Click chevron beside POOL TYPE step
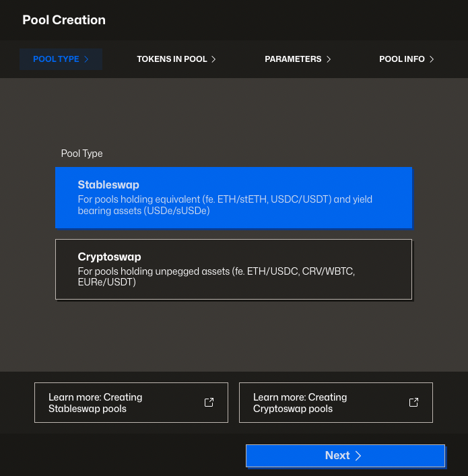Screen dimensions: 468x476 tap(86, 59)
